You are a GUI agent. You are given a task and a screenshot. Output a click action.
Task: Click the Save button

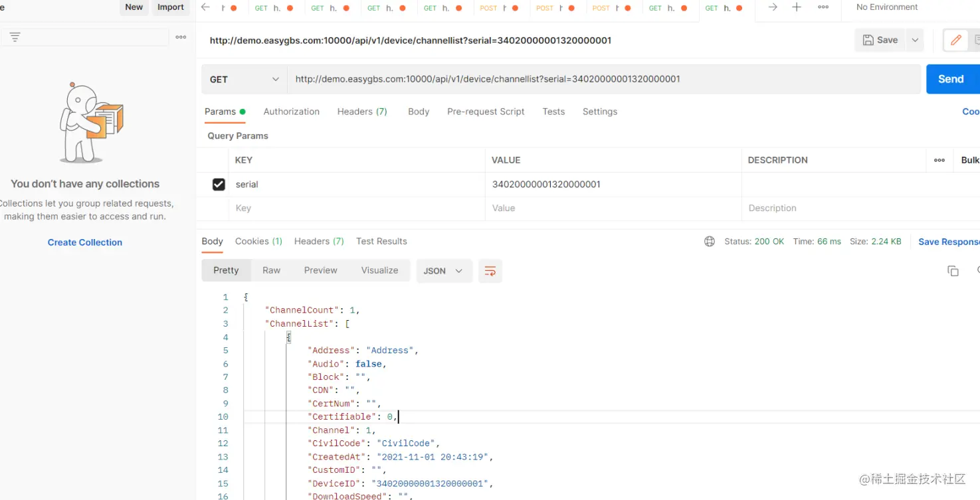click(x=880, y=40)
